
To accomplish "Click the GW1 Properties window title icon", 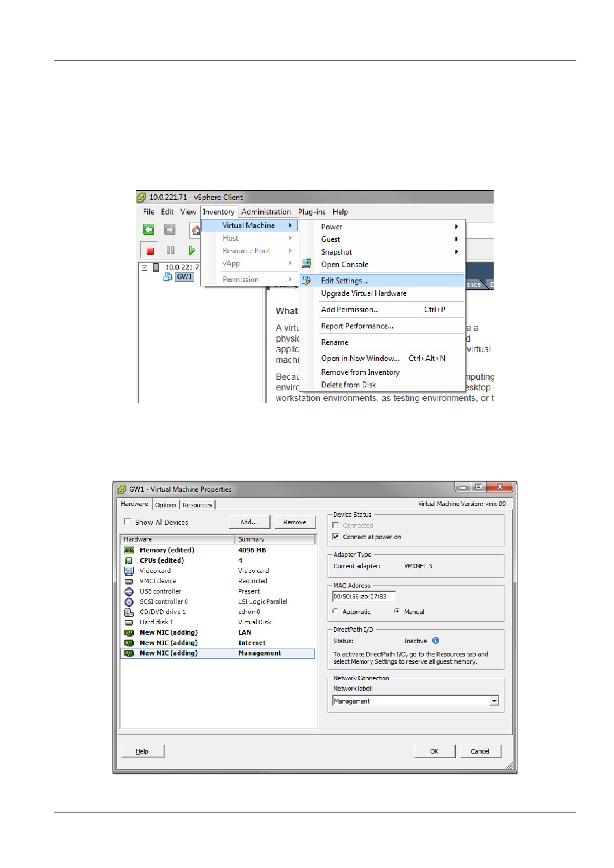I will 122,489.
